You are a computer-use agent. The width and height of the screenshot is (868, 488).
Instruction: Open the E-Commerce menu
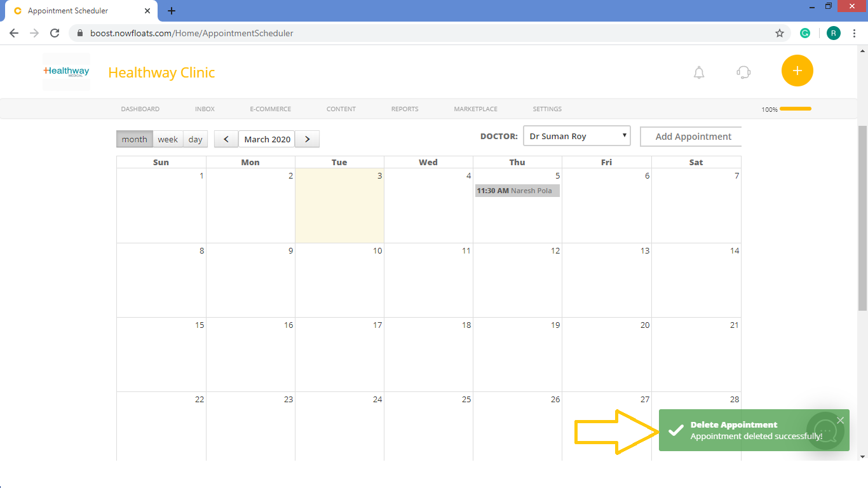[x=271, y=109]
